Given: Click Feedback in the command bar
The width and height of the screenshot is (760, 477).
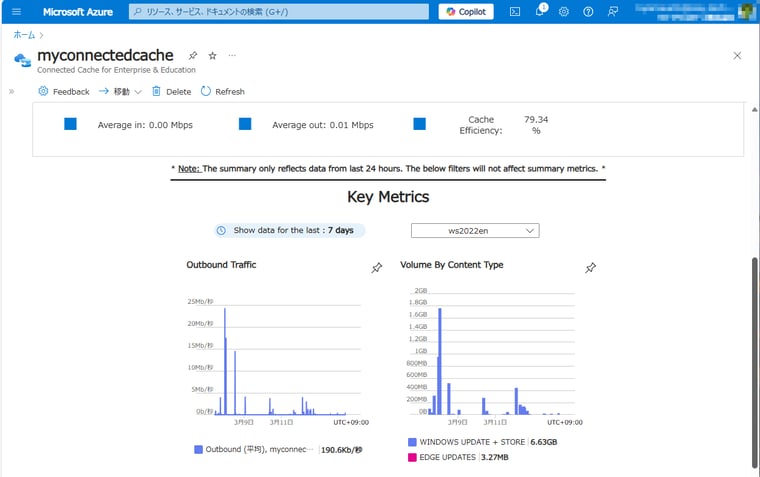Looking at the screenshot, I should coord(64,91).
